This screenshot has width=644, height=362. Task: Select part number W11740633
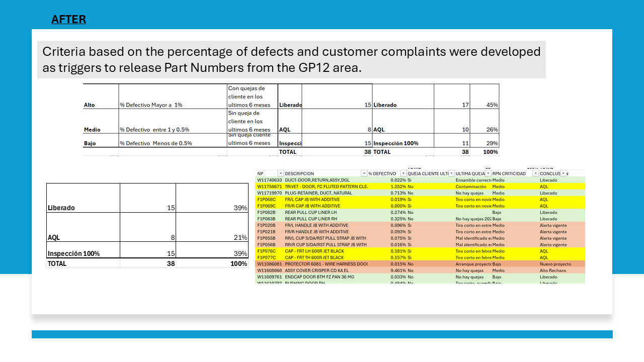click(x=270, y=180)
